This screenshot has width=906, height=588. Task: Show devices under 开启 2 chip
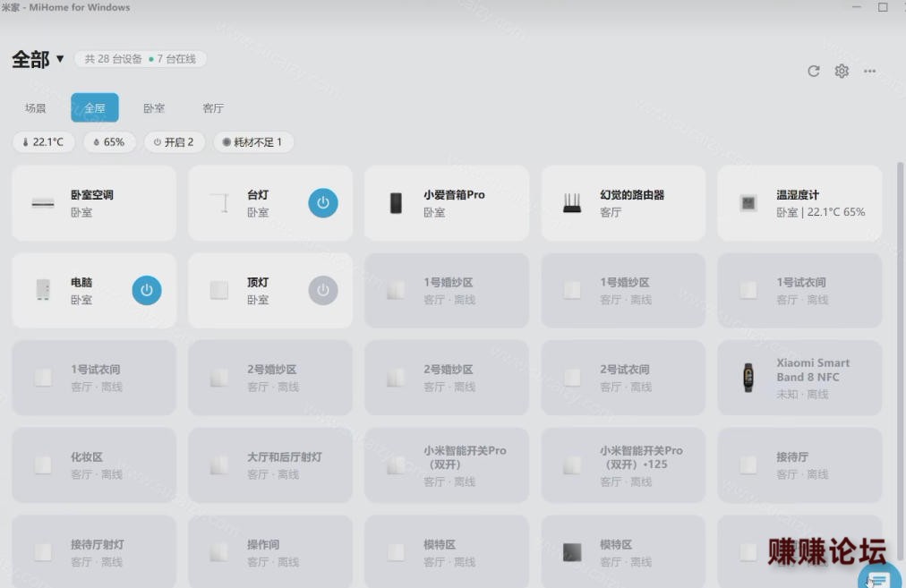tap(174, 142)
